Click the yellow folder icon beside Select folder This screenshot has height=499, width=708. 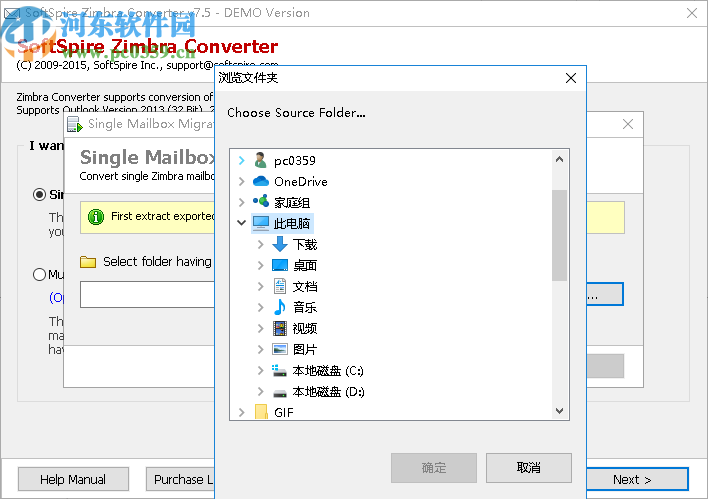88,262
